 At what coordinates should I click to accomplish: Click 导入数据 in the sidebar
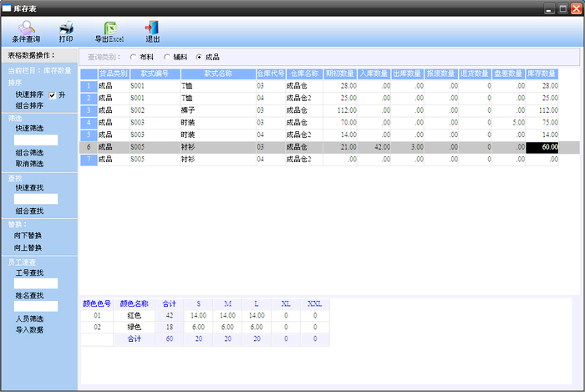[29, 329]
